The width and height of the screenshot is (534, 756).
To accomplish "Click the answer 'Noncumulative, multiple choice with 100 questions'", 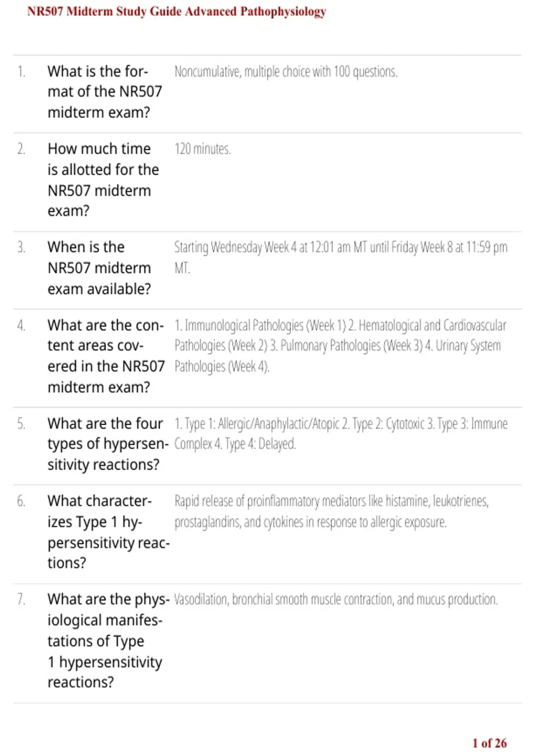I will tap(286, 72).
